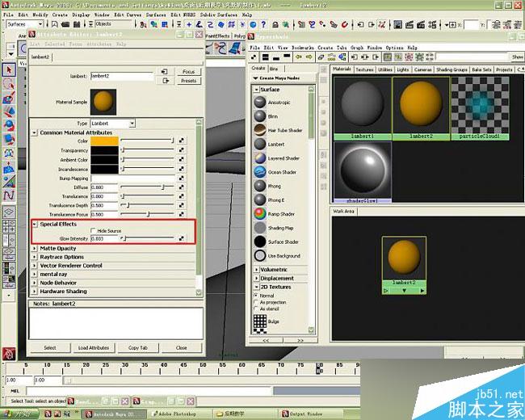The image size is (525, 420).
Task: Create a Use Background node
Action: pyautogui.click(x=277, y=255)
